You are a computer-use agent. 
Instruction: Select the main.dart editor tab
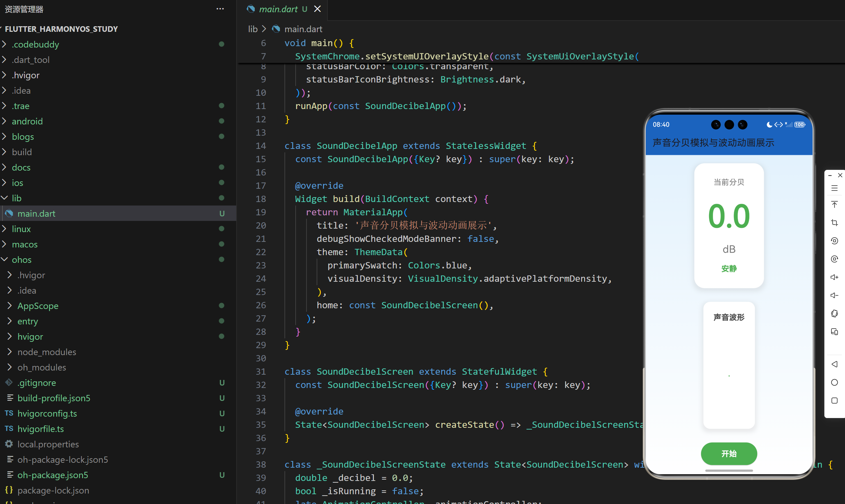[278, 9]
